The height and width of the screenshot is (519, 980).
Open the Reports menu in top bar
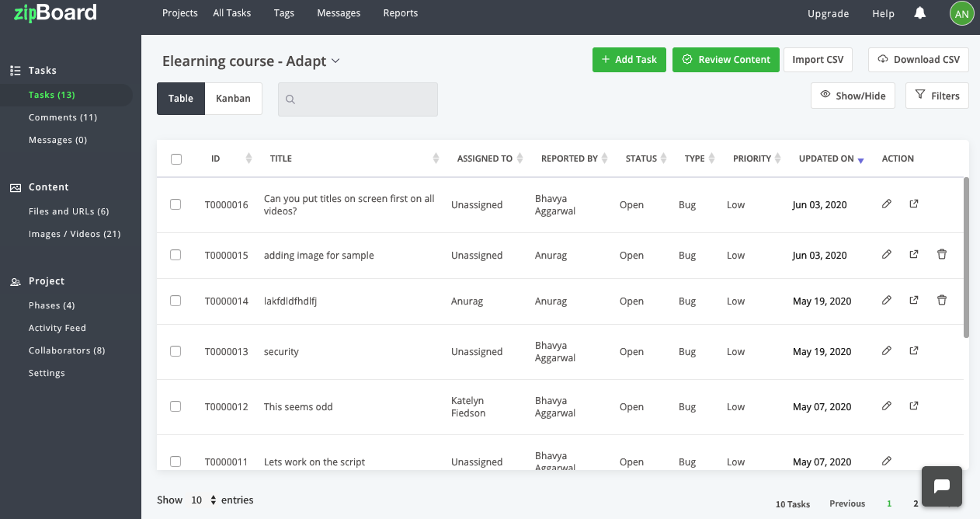click(400, 12)
